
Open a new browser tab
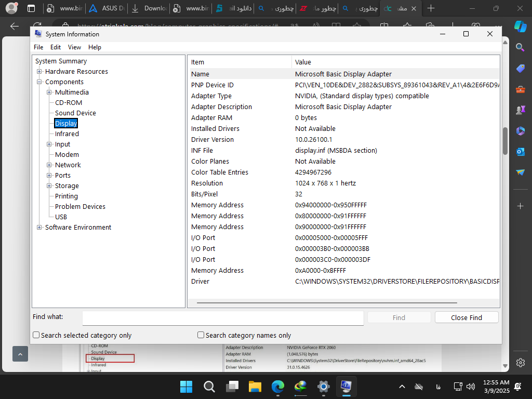431,8
